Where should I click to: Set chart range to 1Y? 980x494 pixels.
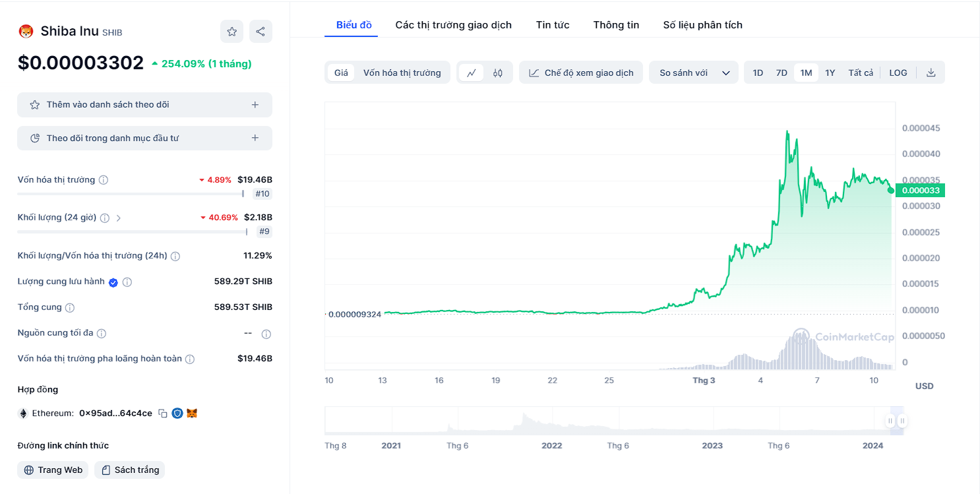[x=830, y=73]
